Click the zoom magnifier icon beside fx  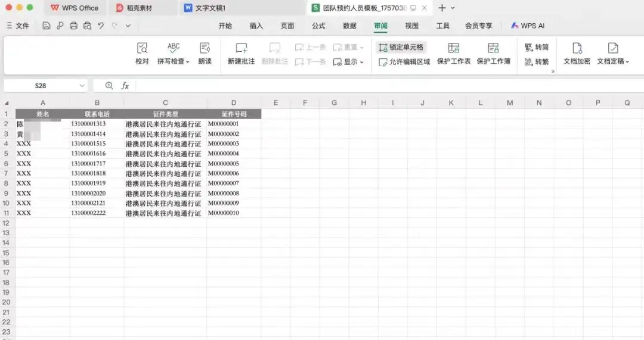pos(109,85)
